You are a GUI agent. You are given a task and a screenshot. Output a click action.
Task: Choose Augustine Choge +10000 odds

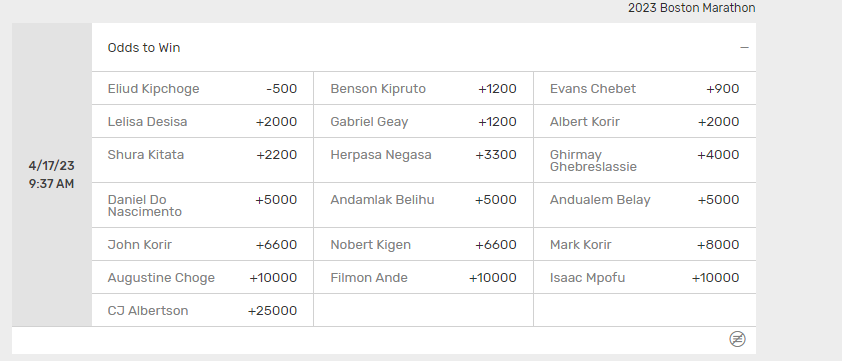pos(202,278)
